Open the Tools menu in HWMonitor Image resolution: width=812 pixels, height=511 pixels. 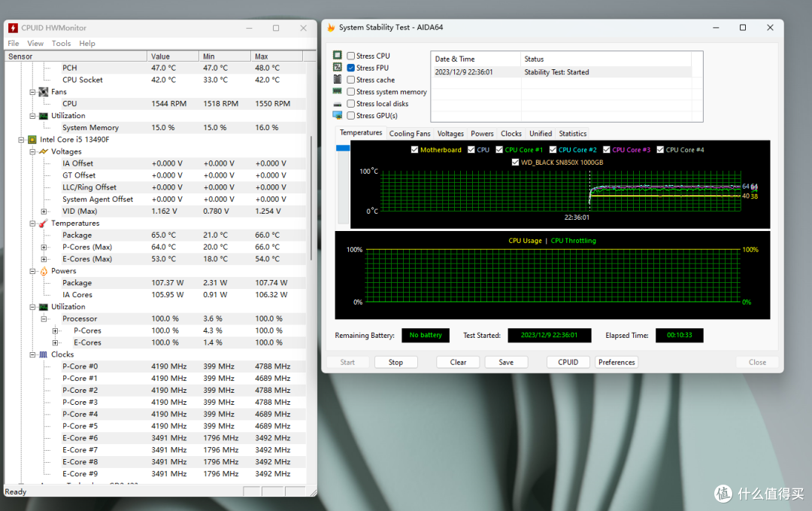(61, 44)
